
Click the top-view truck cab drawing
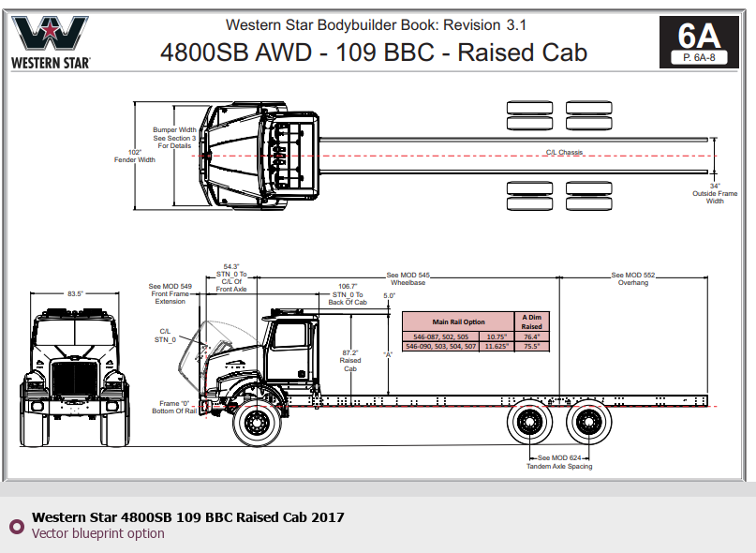click(x=258, y=156)
